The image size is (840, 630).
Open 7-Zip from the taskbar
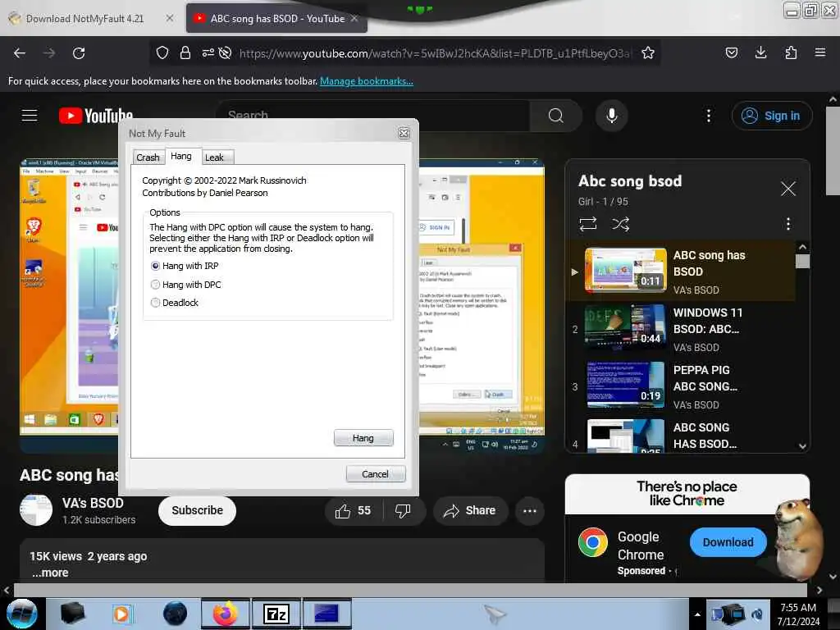pyautogui.click(x=276, y=614)
